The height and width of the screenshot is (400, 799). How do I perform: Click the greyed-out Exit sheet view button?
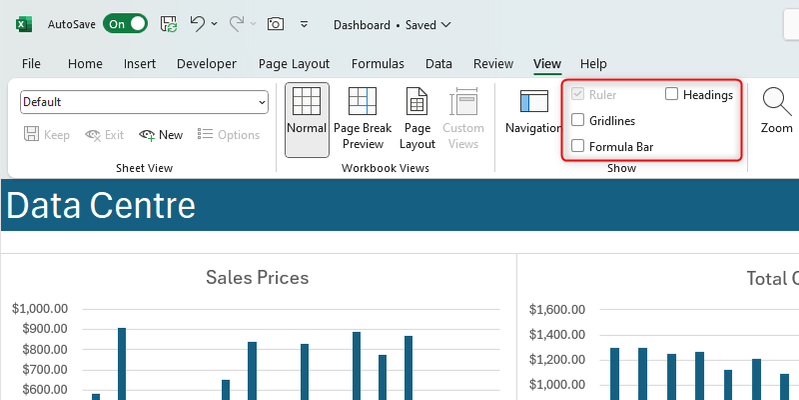click(104, 135)
